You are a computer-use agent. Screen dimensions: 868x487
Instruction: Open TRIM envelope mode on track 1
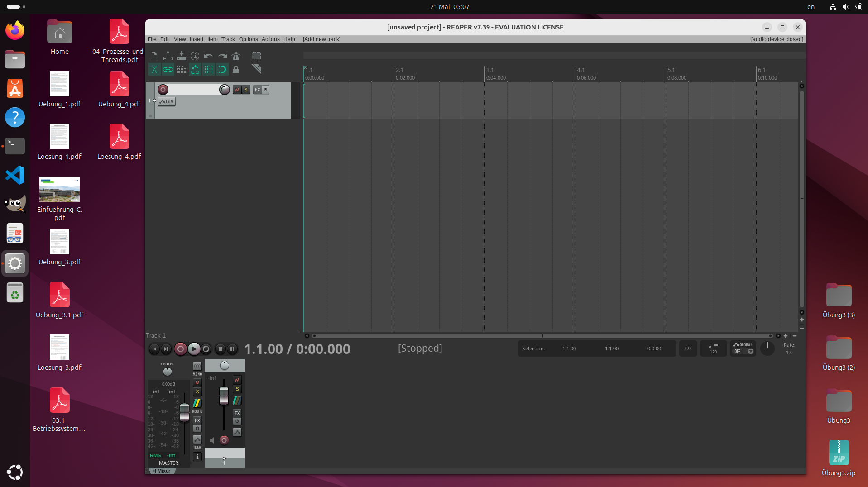coord(167,101)
